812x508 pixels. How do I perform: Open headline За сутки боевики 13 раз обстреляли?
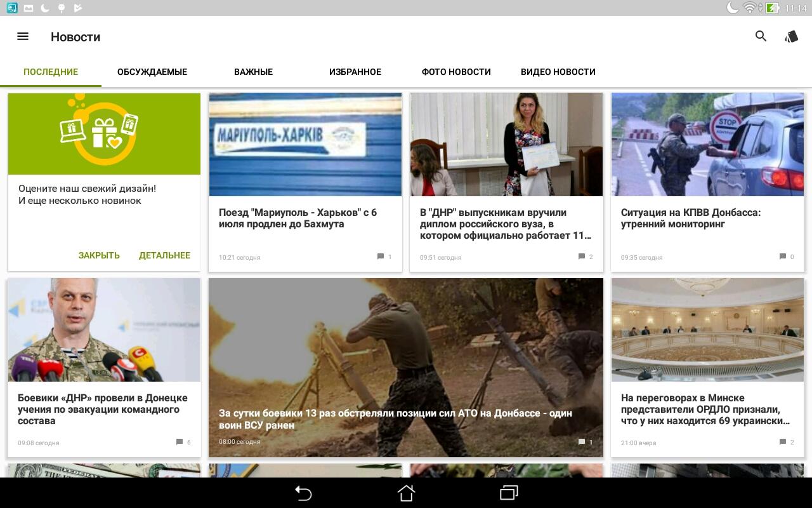point(395,419)
